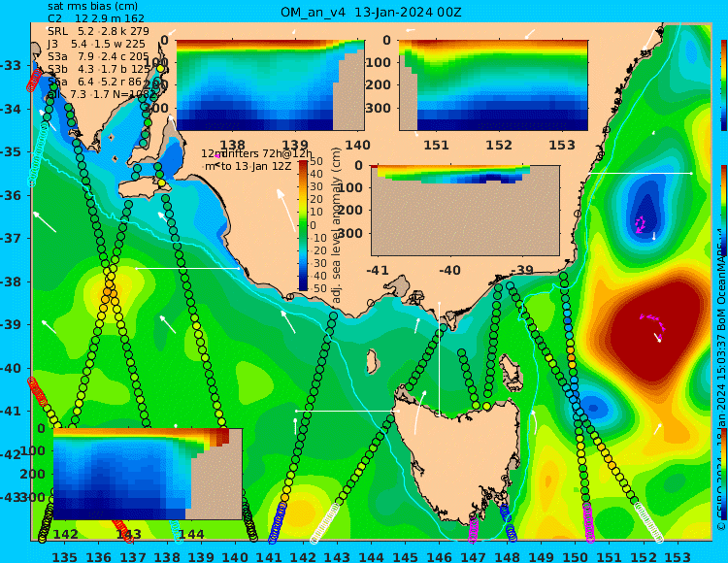The image size is (728, 563).
Task: Click the white satellite track circles near longitude 152.5
Action: point(649,522)
